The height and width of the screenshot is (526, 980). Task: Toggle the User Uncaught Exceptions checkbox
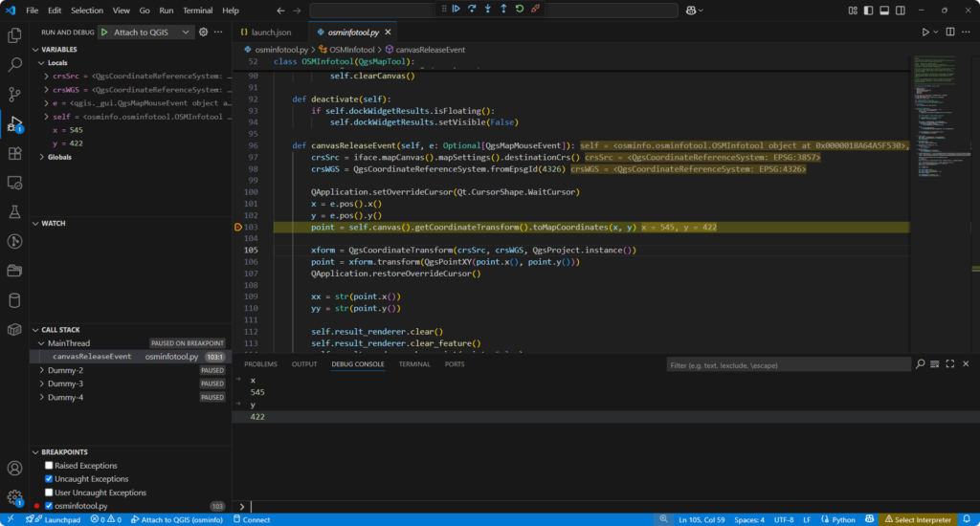click(x=50, y=493)
